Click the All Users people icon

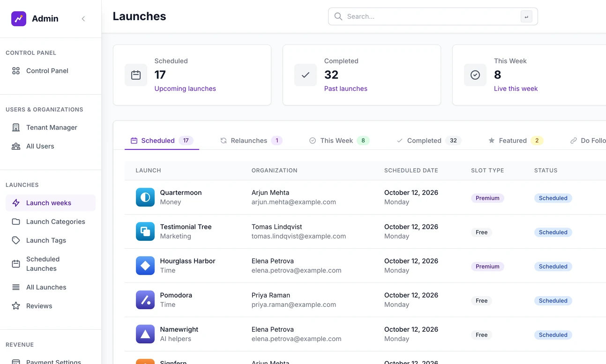(16, 146)
